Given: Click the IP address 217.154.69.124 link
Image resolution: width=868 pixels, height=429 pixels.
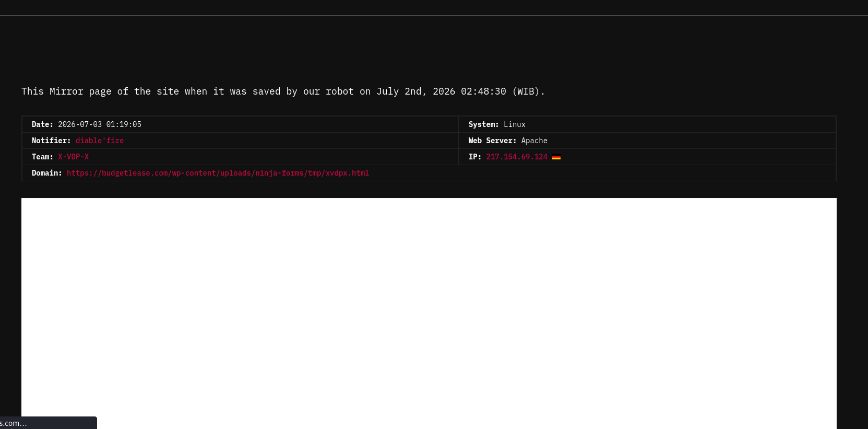Looking at the screenshot, I should [517, 157].
